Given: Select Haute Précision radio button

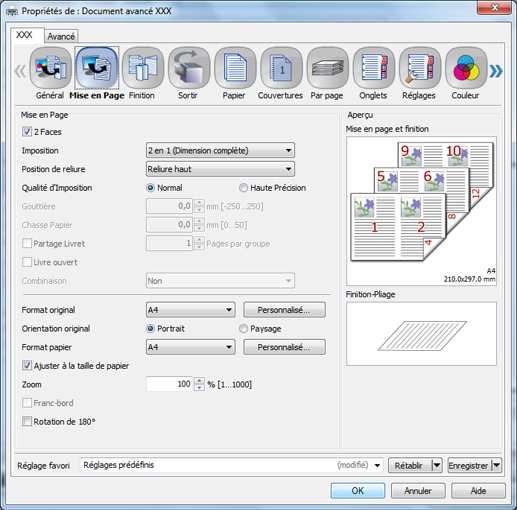Looking at the screenshot, I should [243, 188].
